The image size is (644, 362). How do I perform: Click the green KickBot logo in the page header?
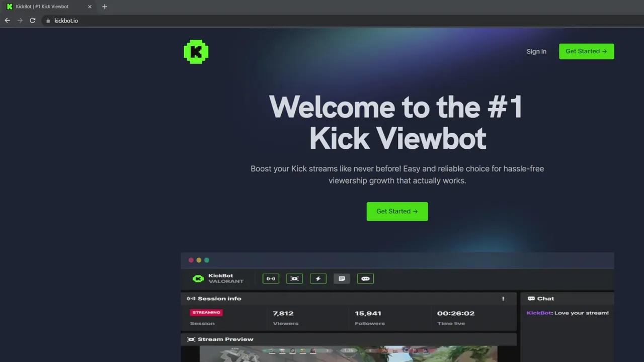pos(196,52)
